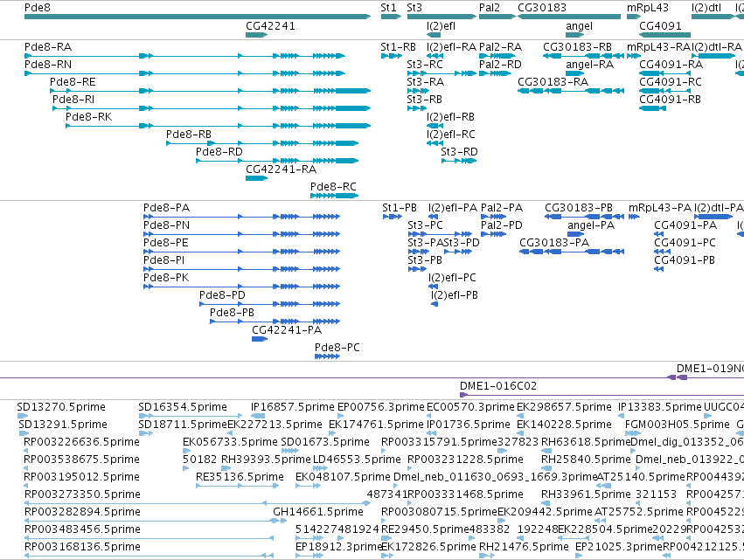Select the St1-PB protein label
The image size is (744, 560).
[400, 208]
